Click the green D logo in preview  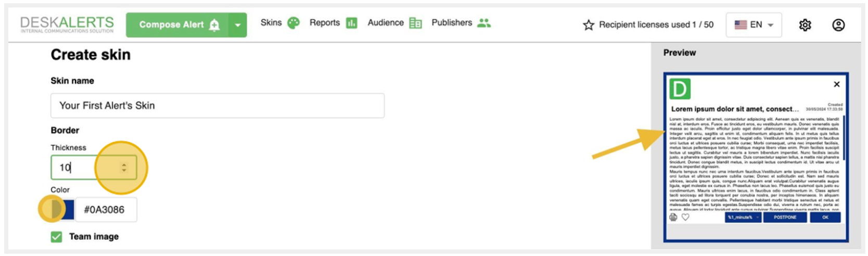(680, 89)
